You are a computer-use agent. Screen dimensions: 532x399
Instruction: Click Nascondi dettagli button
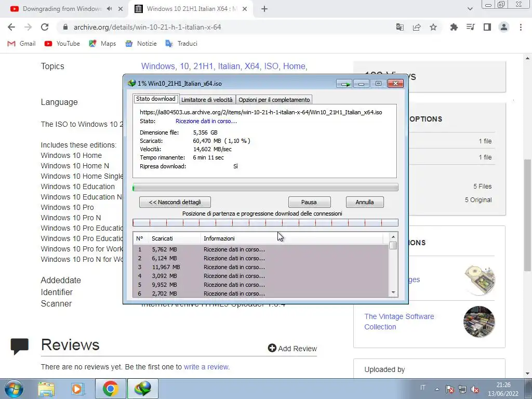[x=175, y=202]
